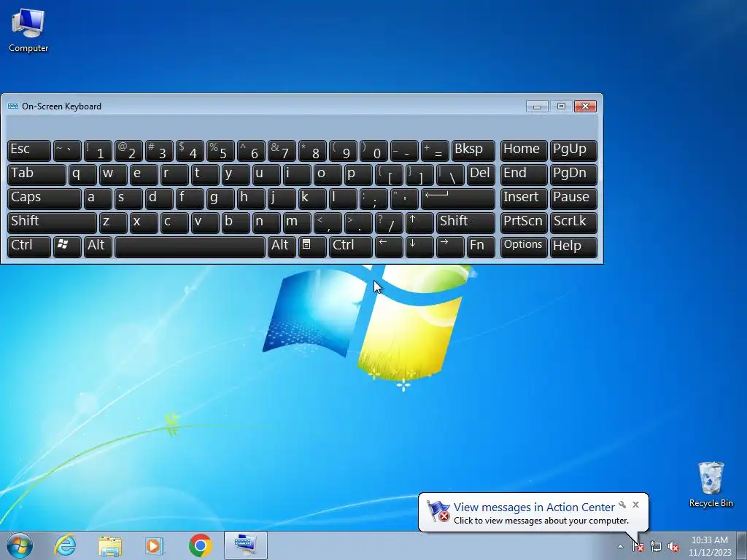Click the PgUp key
Viewport: 747px width, 560px height.
tap(573, 150)
